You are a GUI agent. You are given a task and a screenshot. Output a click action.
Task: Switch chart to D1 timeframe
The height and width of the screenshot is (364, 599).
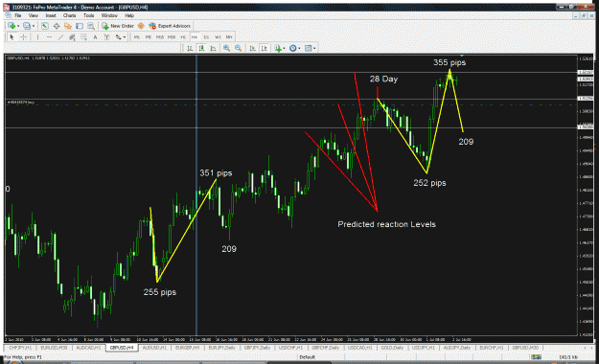[x=206, y=37]
